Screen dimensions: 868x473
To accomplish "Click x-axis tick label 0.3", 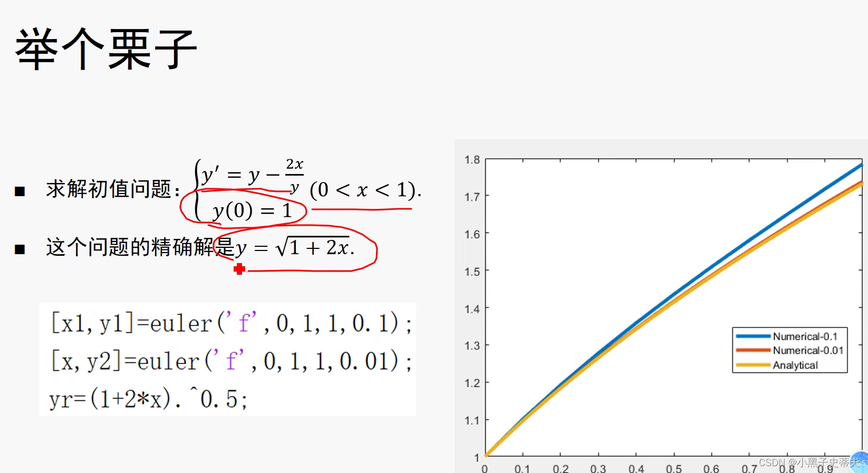I will pos(598,468).
